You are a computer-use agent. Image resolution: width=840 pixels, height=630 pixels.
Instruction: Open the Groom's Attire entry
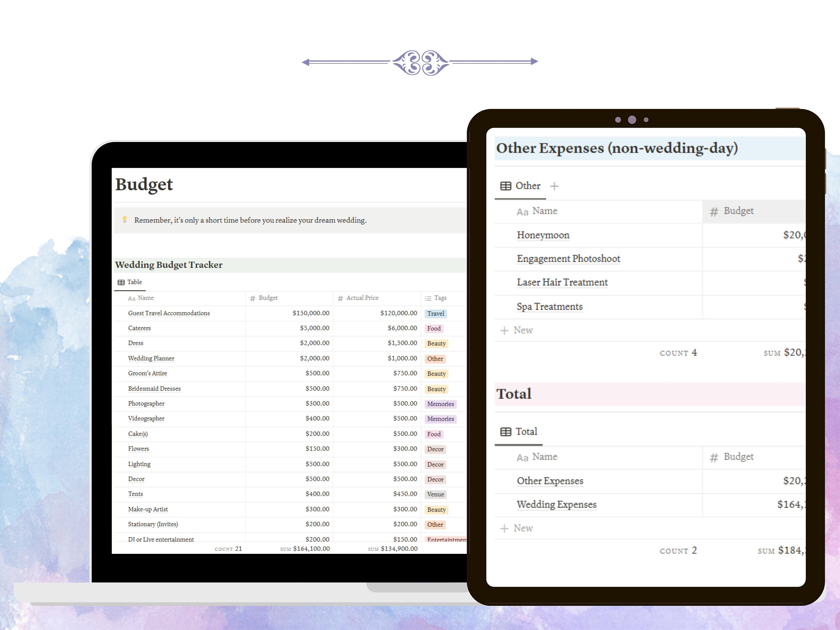pos(147,373)
